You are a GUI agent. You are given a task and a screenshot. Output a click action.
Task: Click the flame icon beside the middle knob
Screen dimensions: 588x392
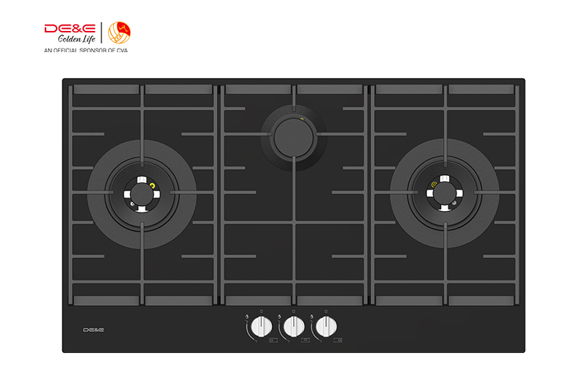tap(279, 318)
